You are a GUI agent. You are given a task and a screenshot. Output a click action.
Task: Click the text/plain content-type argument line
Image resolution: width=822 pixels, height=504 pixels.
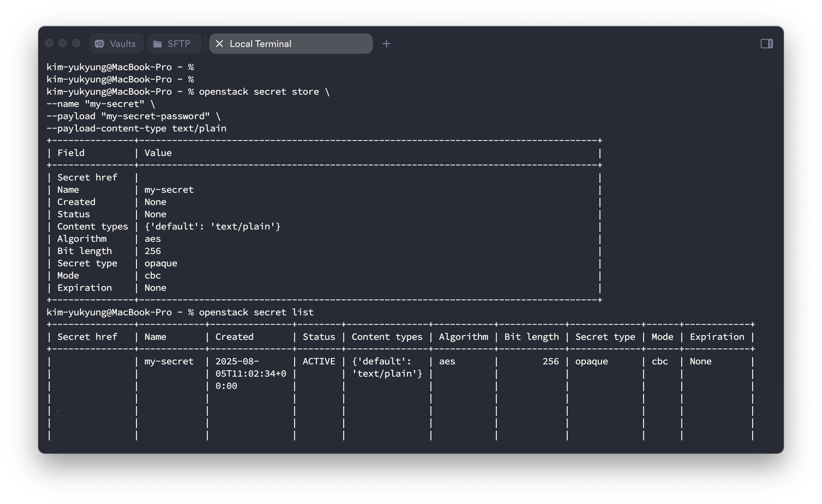click(136, 128)
